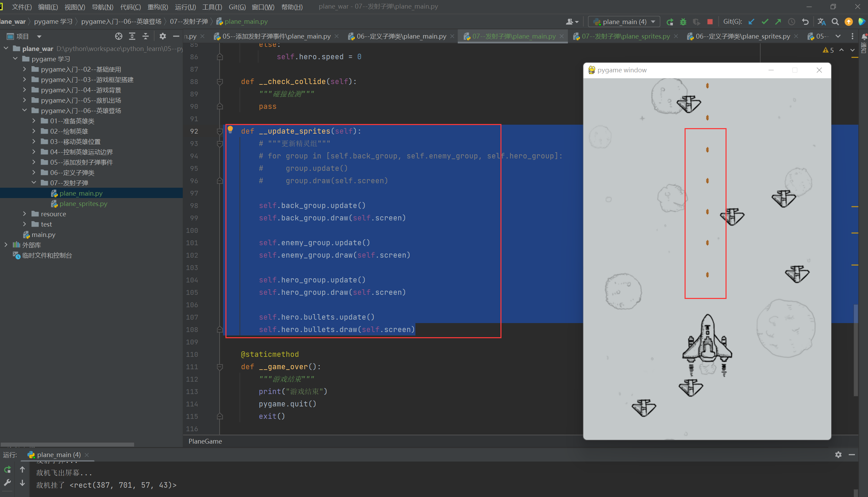
Task: Hide the project panel with the minus icon
Action: click(176, 36)
